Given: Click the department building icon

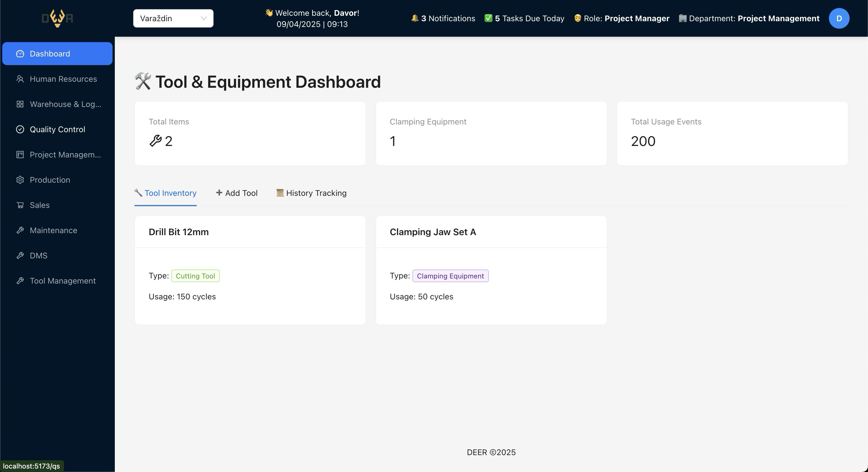Looking at the screenshot, I should tap(683, 18).
